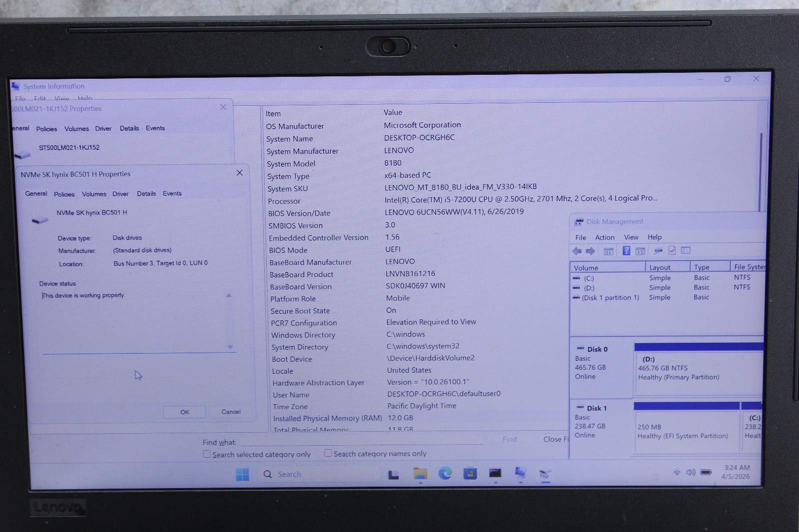Open Help menu in Disk Management
The image size is (799, 532).
(x=655, y=237)
